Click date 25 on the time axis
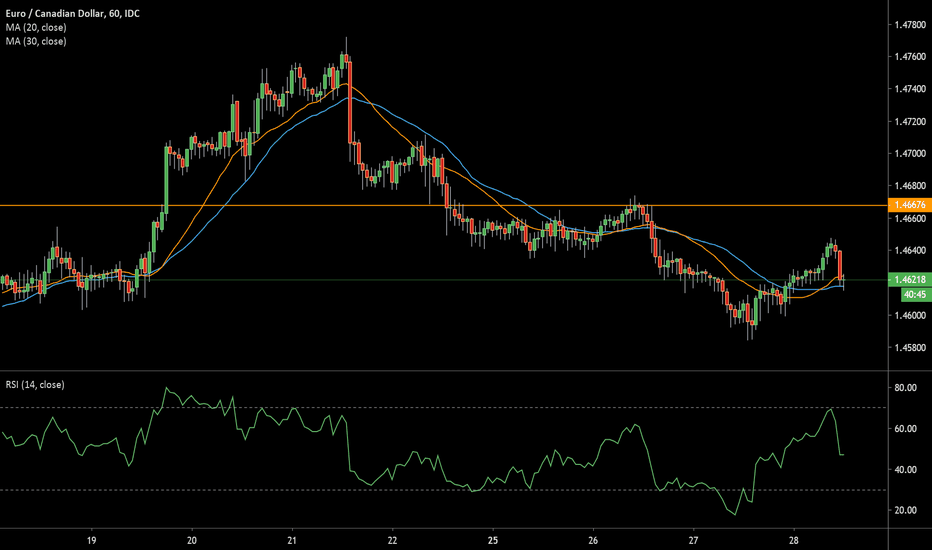This screenshot has height=550, width=932. [x=492, y=537]
